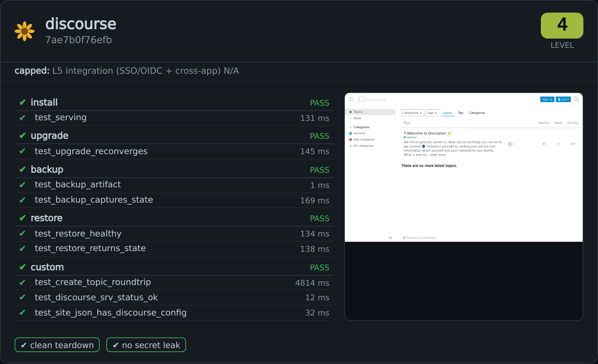Open the tags dropdown filter

point(432,113)
